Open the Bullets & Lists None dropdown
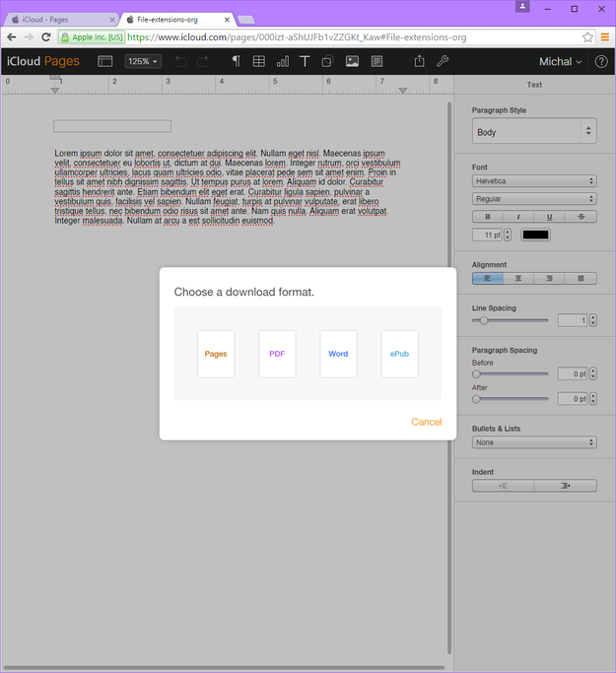This screenshot has height=673, width=616. coord(534,442)
